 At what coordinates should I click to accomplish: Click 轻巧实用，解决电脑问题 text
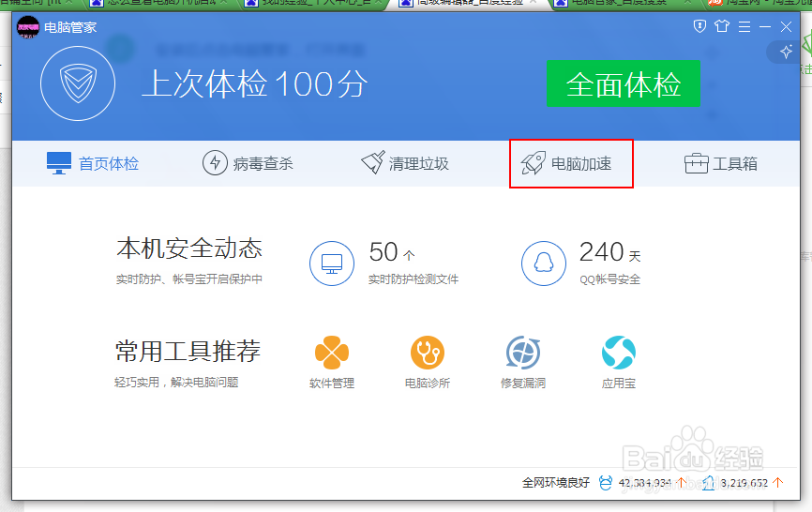[176, 383]
